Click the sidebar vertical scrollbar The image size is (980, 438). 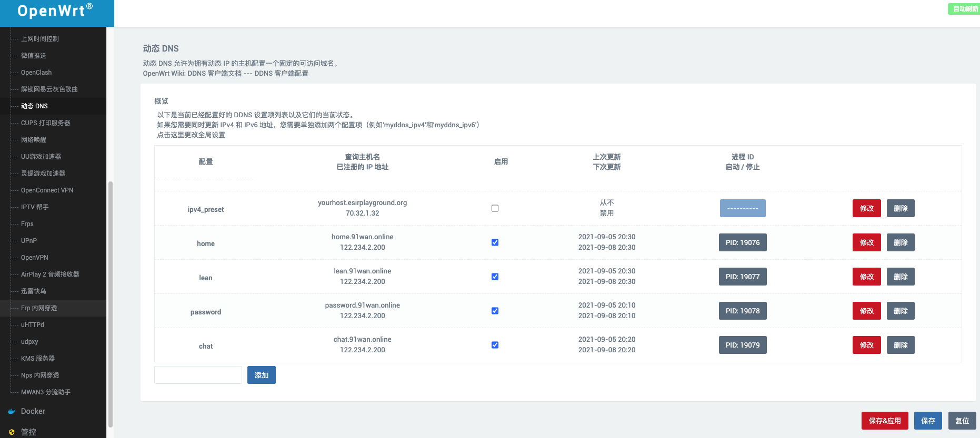110,305
